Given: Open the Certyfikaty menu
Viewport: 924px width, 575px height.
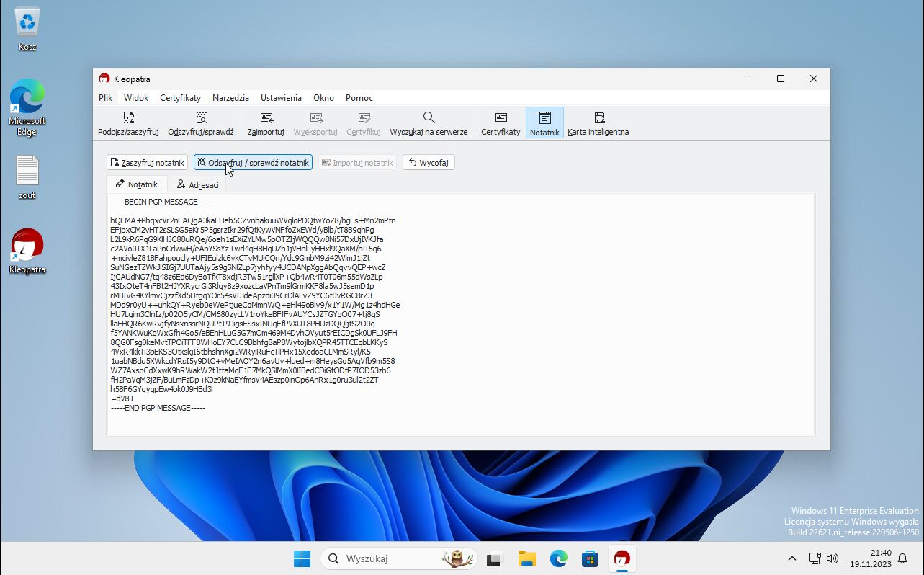Looking at the screenshot, I should click(180, 98).
